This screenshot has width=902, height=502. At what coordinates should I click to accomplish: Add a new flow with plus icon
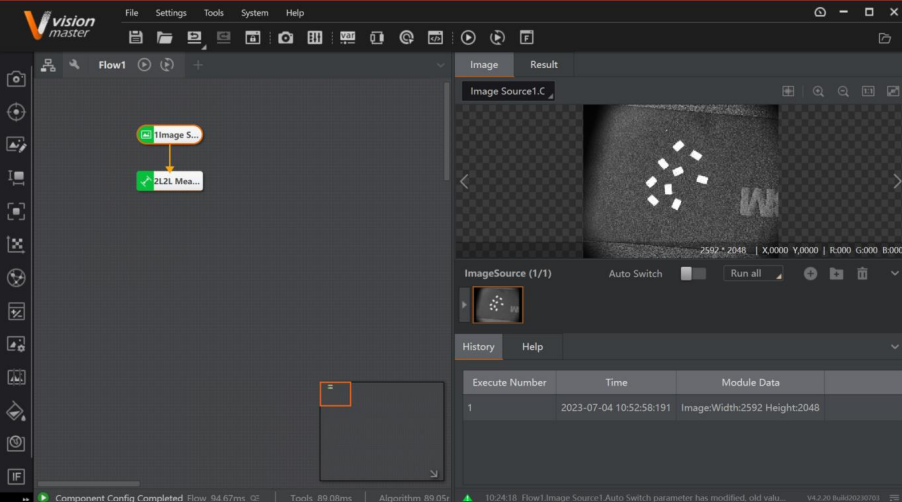198,65
